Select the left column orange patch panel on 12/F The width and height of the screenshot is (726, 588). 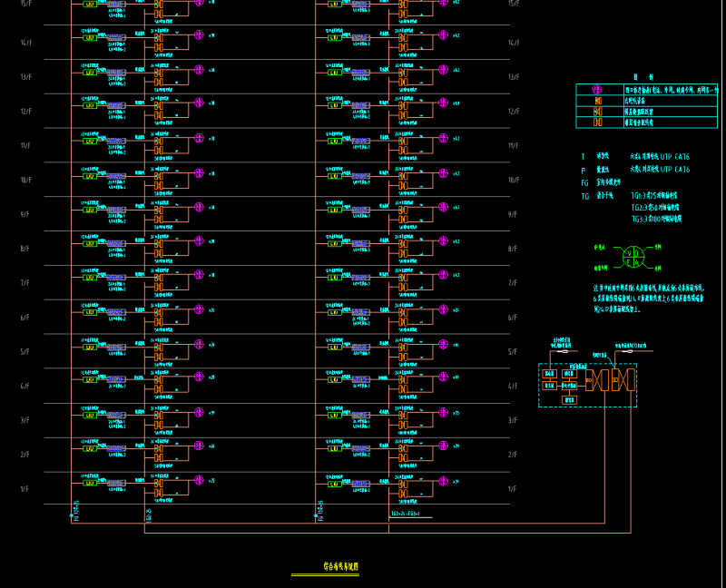pyautogui.click(x=158, y=105)
